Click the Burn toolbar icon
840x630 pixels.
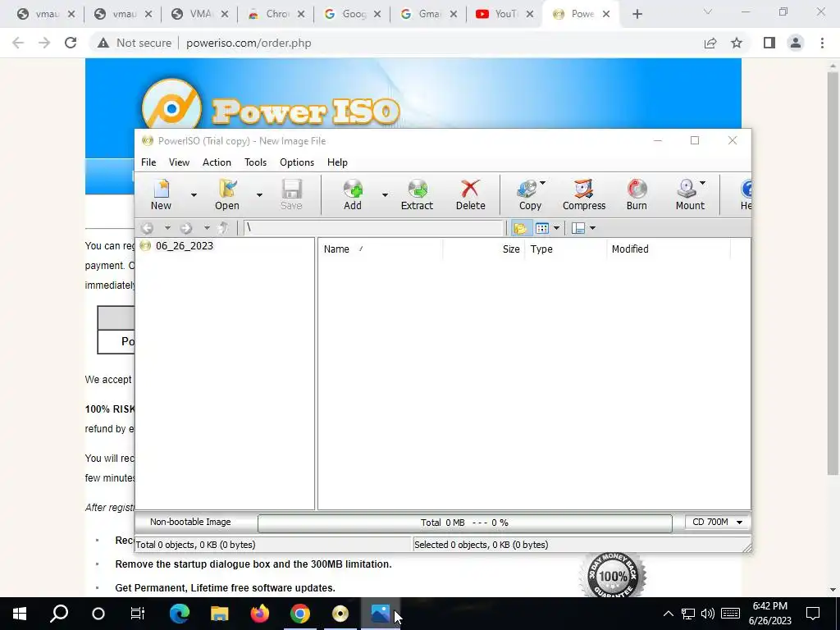coord(637,194)
